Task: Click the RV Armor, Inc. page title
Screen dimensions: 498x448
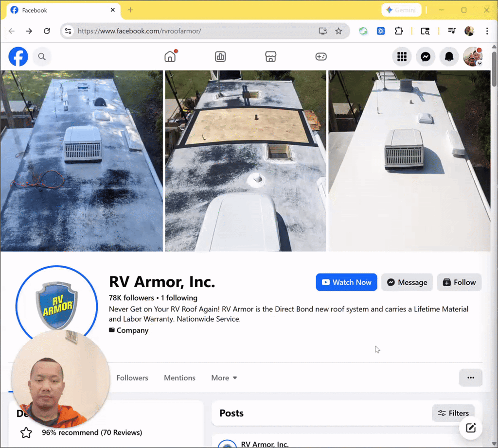Action: point(162,281)
